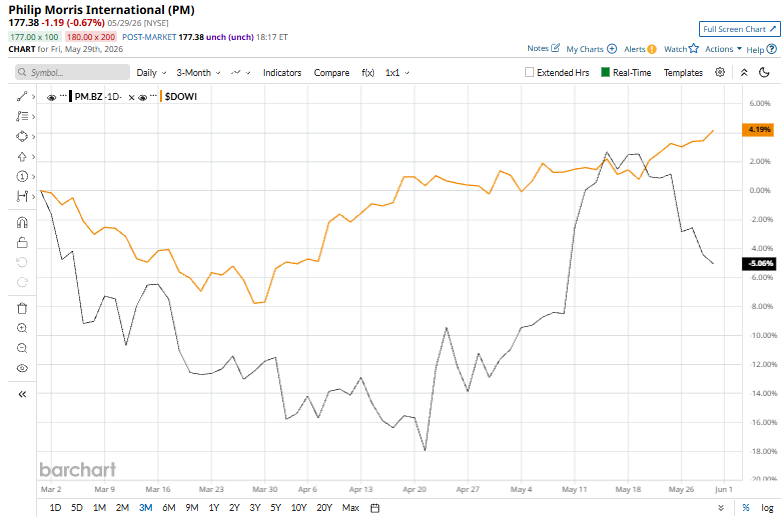Click the trash can delete drawings icon
The height and width of the screenshot is (523, 781).
(x=22, y=308)
